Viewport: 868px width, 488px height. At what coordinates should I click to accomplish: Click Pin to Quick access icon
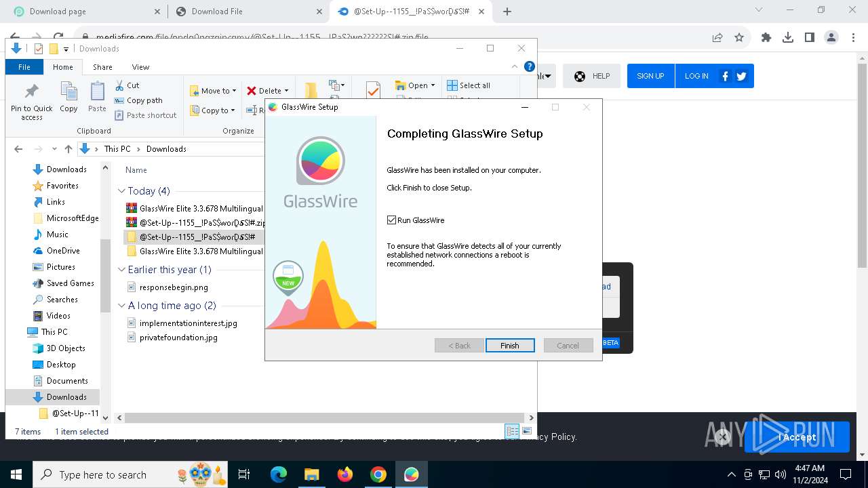32,102
